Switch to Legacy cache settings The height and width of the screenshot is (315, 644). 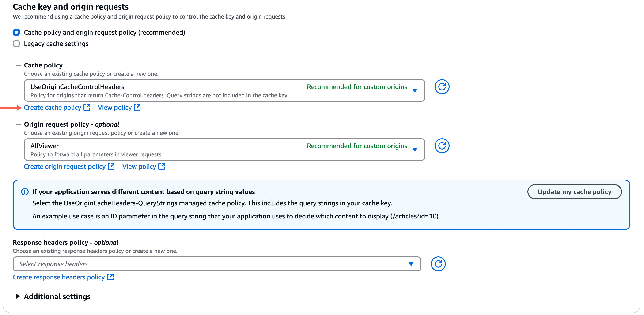16,43
